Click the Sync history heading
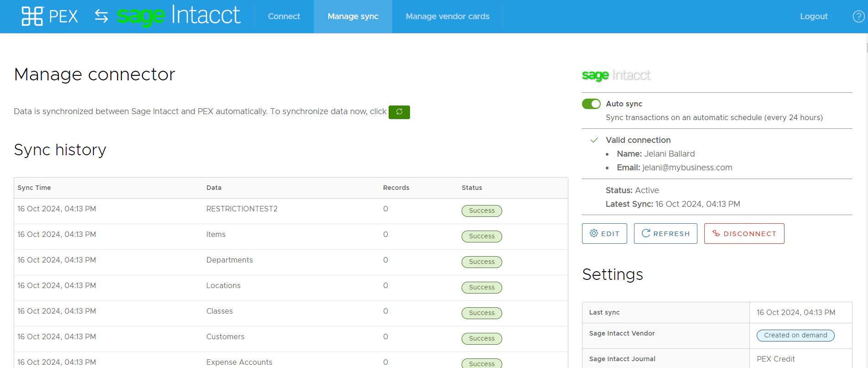 coord(60,150)
